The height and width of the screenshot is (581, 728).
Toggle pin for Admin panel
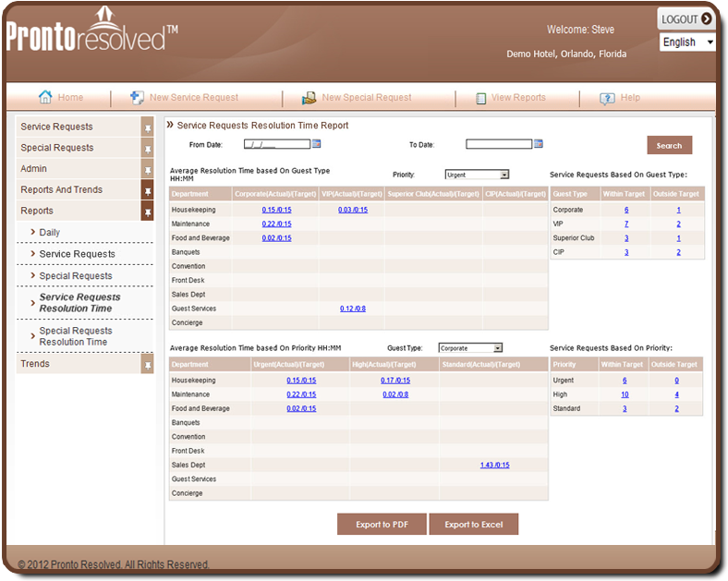click(147, 169)
